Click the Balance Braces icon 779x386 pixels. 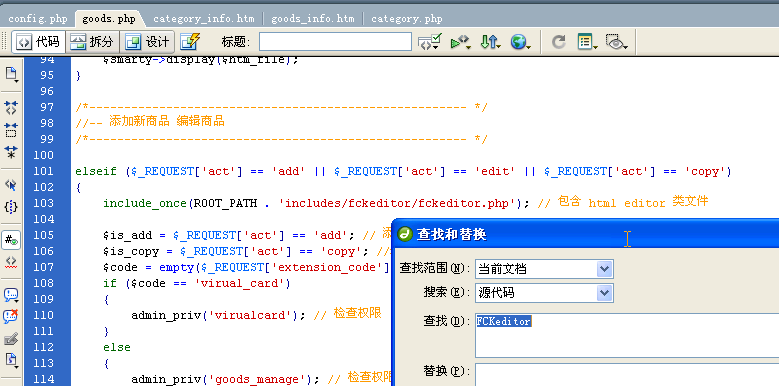coord(11,206)
